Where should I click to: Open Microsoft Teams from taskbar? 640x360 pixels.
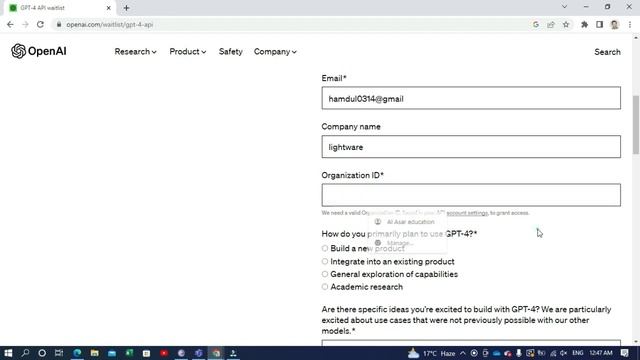tap(199, 353)
